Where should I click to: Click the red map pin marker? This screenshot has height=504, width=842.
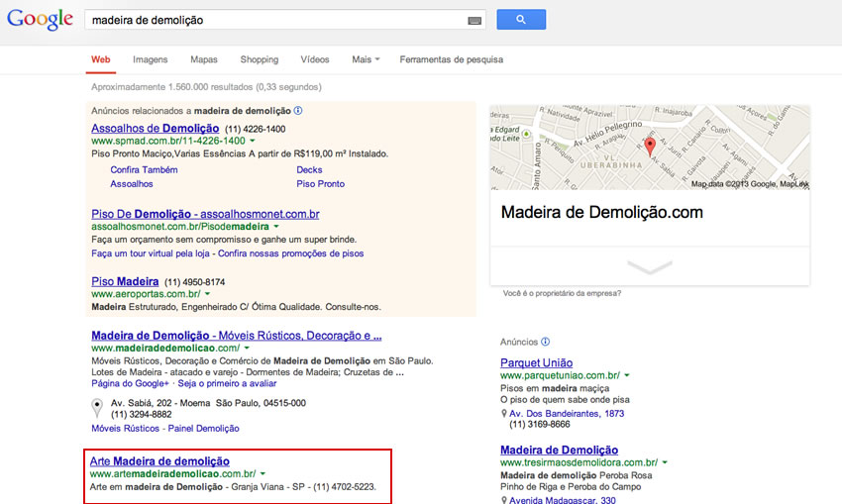(x=650, y=146)
